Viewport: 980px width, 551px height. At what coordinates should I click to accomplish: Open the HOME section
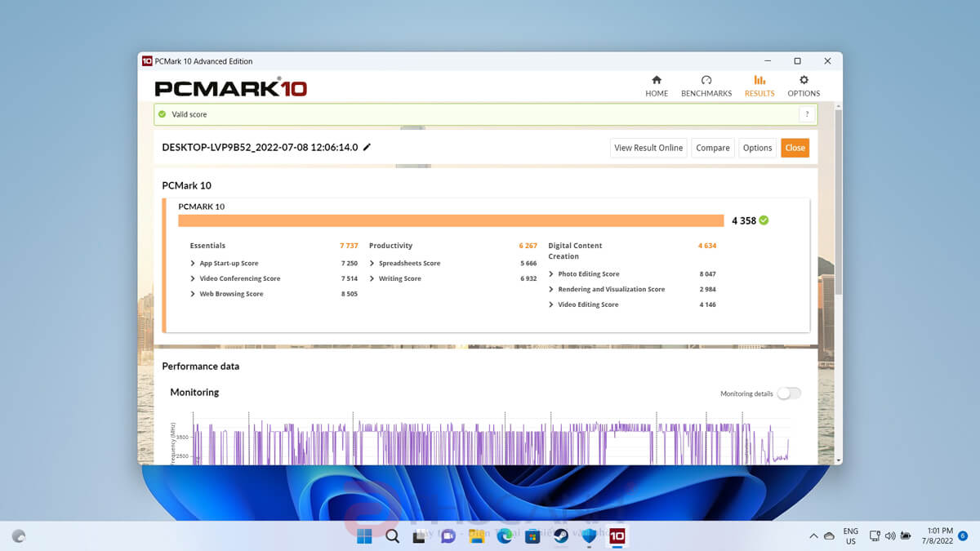pos(657,86)
